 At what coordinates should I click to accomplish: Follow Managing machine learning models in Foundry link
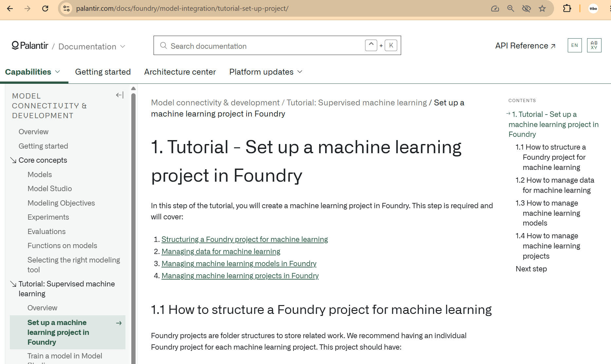tap(239, 264)
